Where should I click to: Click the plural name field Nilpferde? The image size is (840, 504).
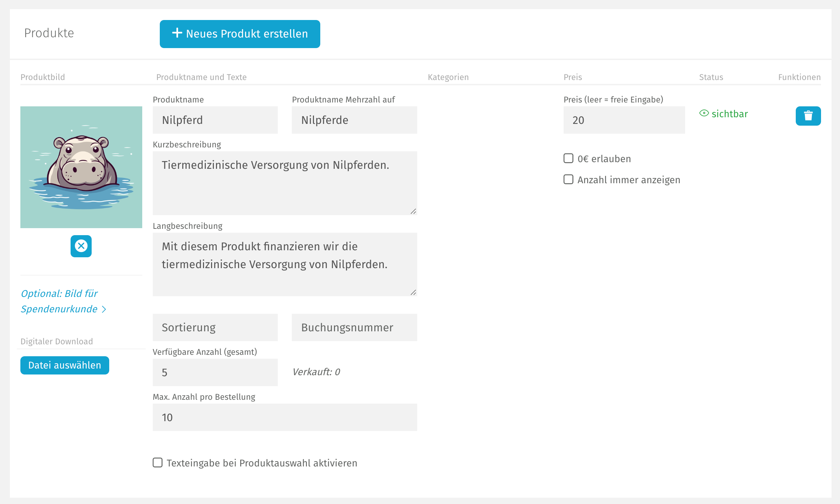point(354,120)
